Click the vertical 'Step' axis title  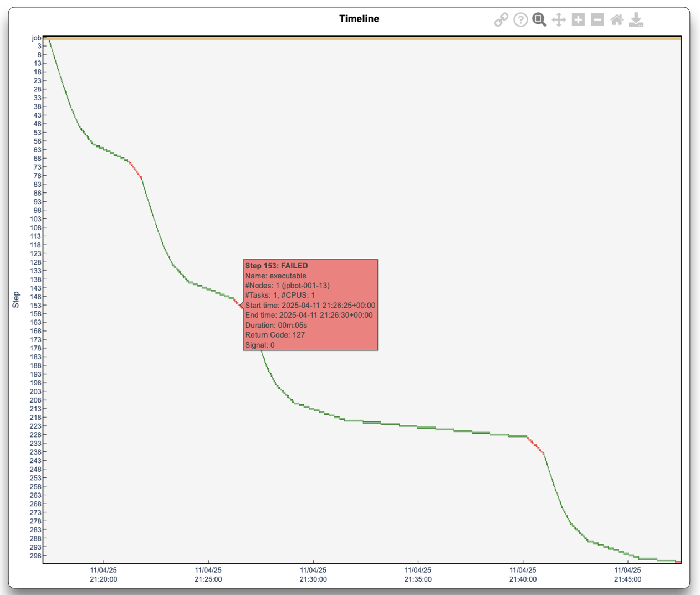[x=16, y=299]
